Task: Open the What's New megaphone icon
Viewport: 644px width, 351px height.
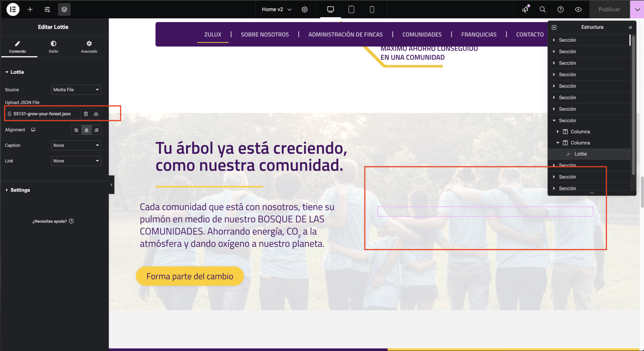Action: (525, 9)
